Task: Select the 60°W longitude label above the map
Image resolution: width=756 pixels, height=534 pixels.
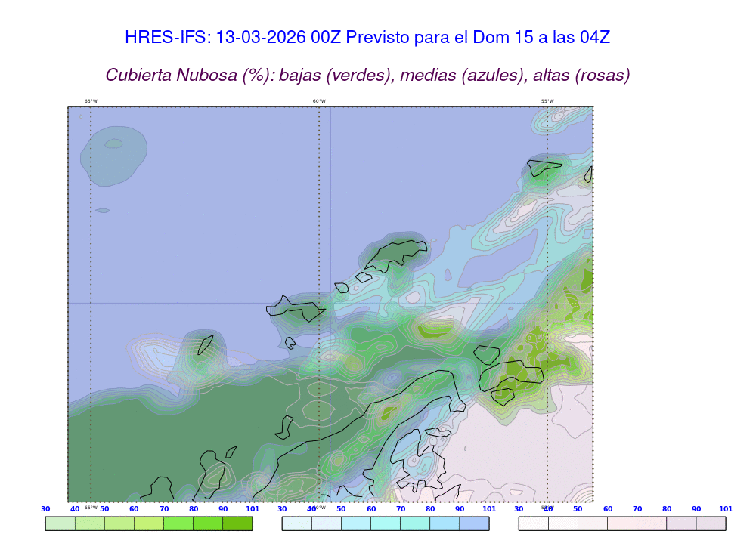Action: (319, 101)
